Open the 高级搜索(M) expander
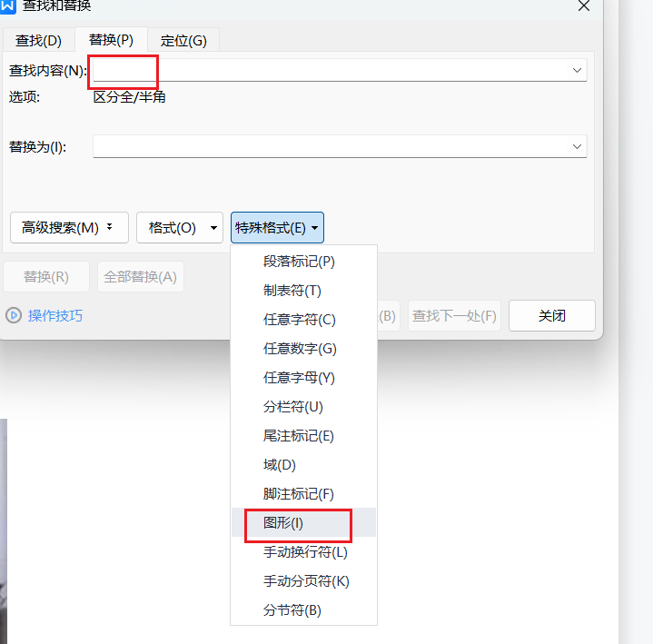The width and height of the screenshot is (653, 644). pos(67,228)
